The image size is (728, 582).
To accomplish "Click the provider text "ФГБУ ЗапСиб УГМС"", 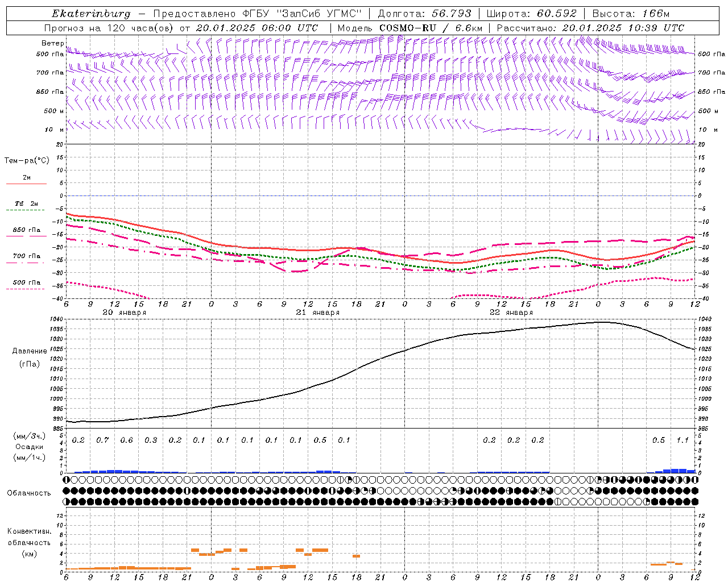I will coord(303,14).
